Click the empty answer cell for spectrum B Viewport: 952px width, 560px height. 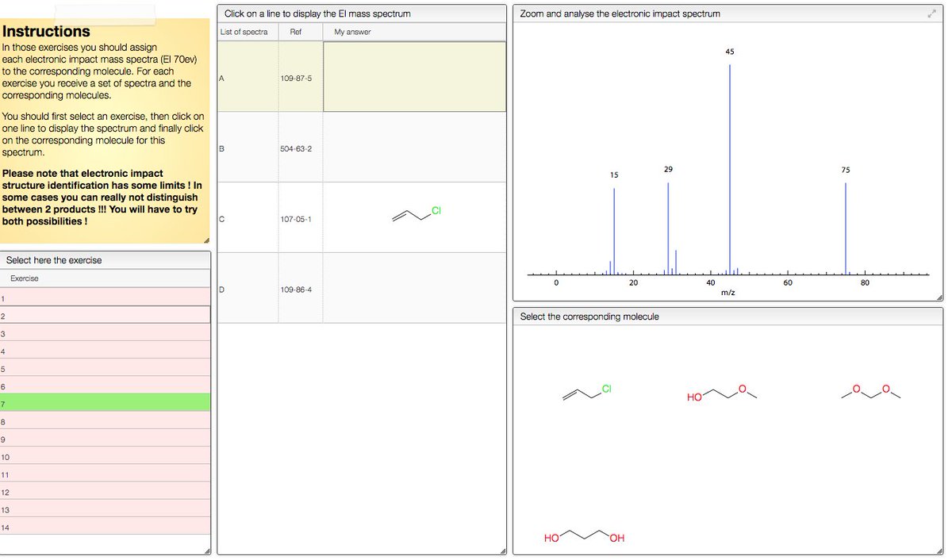click(414, 148)
